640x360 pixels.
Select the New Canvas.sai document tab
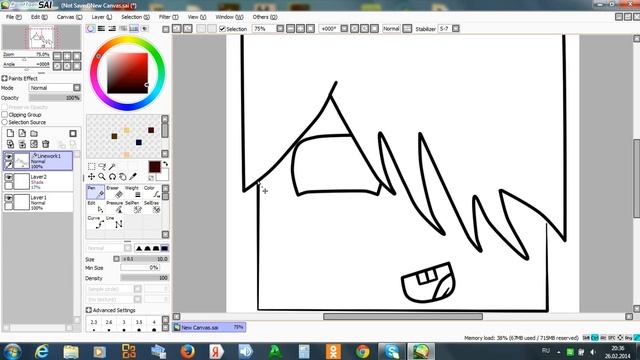[209, 327]
